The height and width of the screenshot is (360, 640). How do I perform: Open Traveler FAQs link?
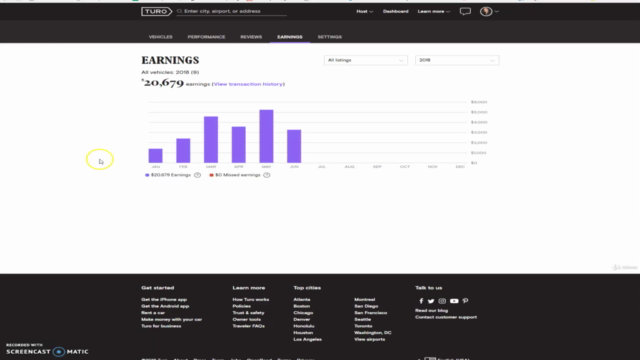pyautogui.click(x=249, y=326)
